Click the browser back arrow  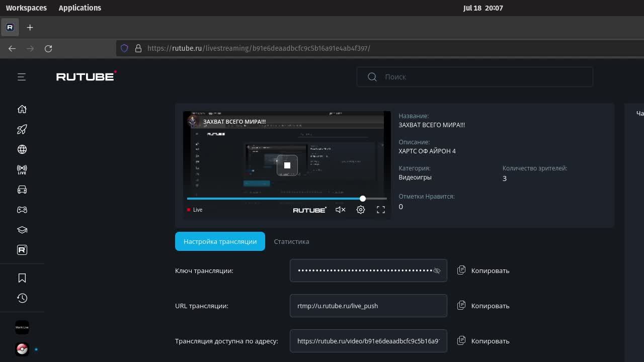[x=12, y=48]
